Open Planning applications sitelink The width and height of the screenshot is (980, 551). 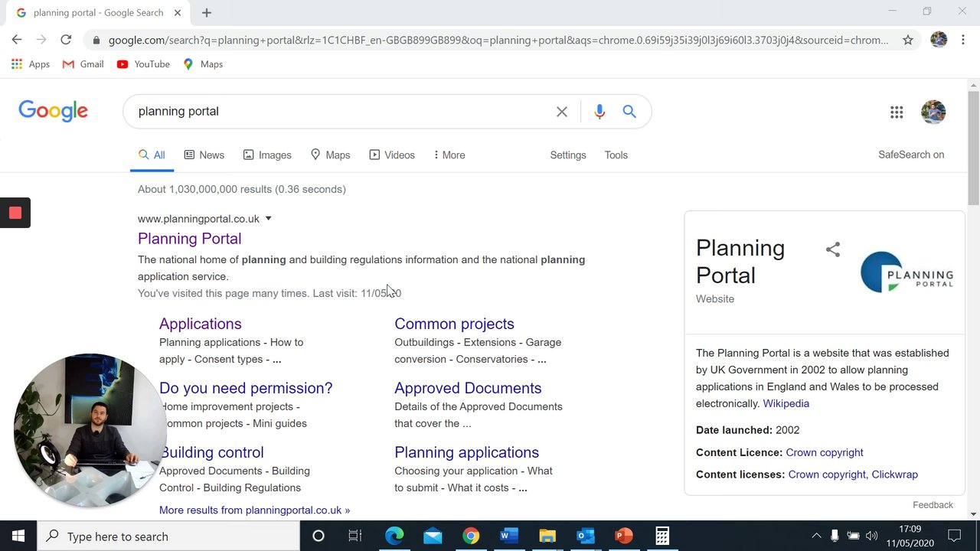[x=466, y=452]
